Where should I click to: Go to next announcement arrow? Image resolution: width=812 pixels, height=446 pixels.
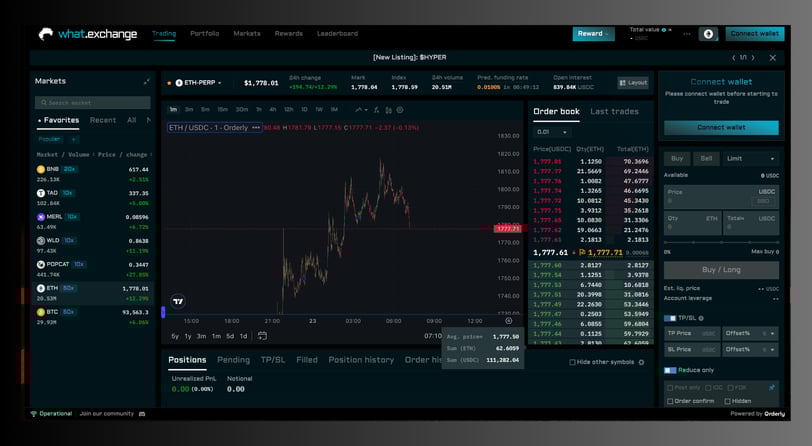pyautogui.click(x=753, y=58)
